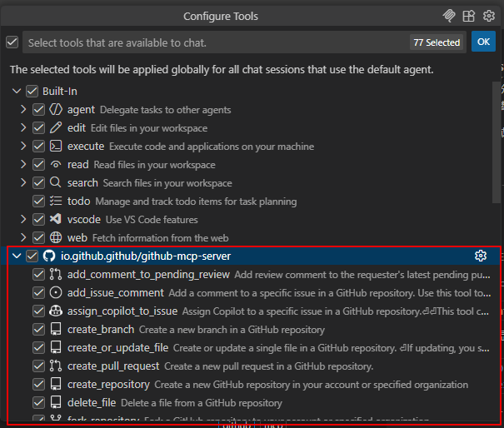Image resolution: width=504 pixels, height=428 pixels.
Task: Uncheck the create_pull_request checkbox
Action: (x=38, y=366)
